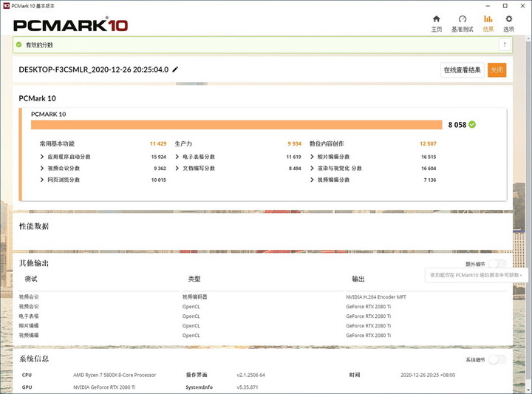Expand 视频会议分数 row
Image resolution: width=532 pixels, height=394 pixels.
(x=42, y=169)
